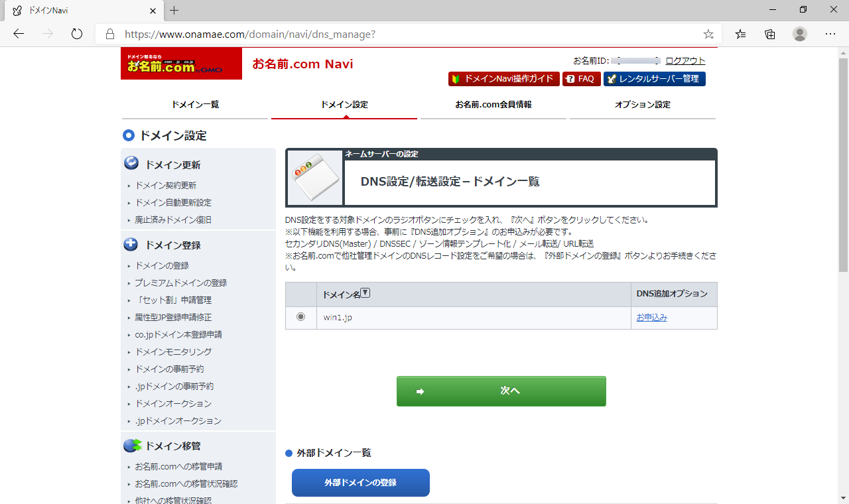Open the FAQ button

582,79
